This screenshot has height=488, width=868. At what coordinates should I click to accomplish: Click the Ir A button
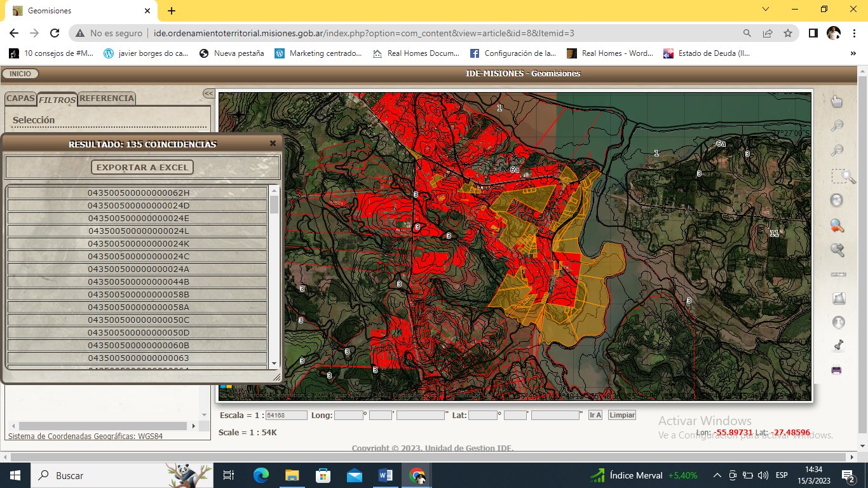[x=595, y=415]
